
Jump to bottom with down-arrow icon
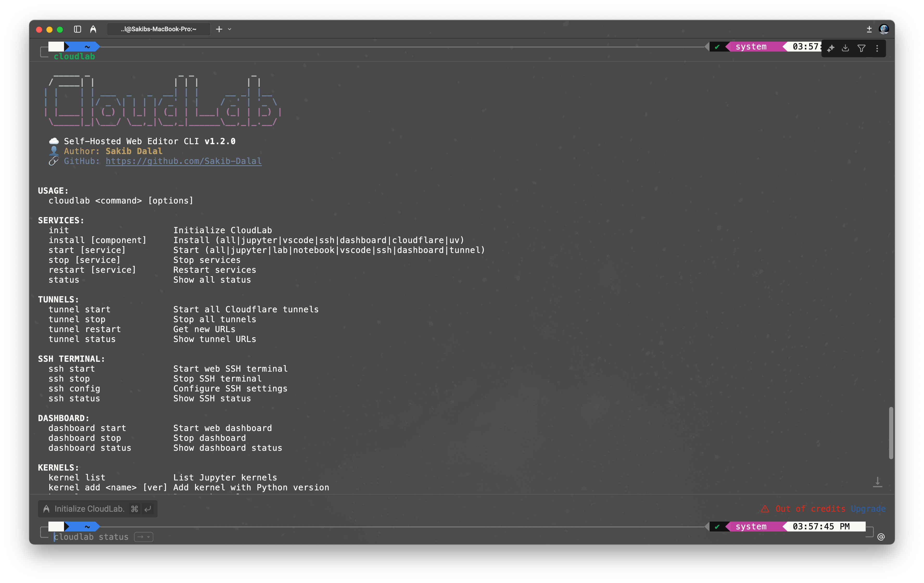877,482
